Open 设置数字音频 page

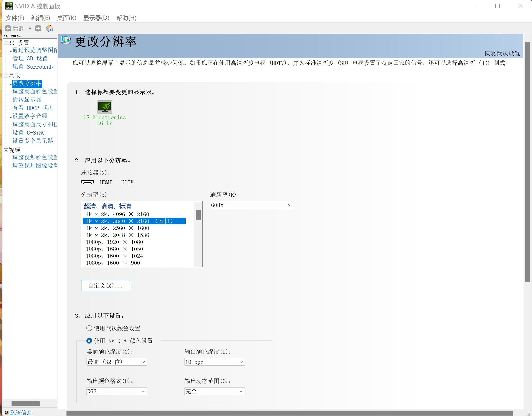[30, 116]
